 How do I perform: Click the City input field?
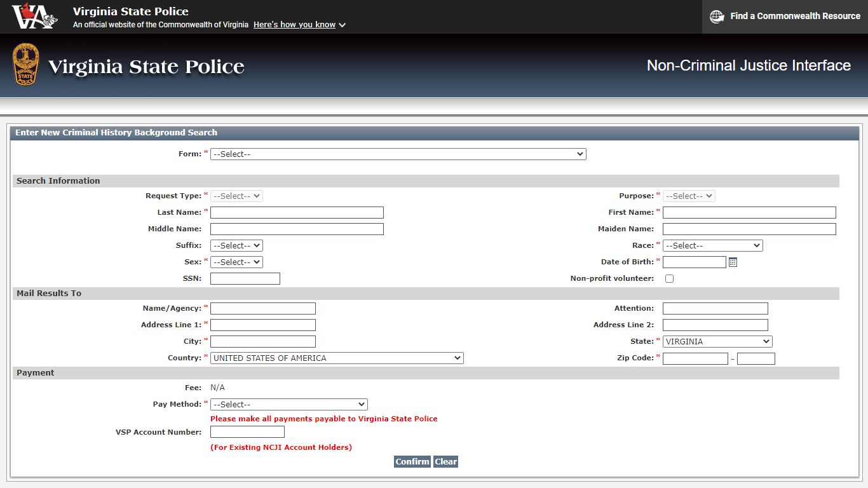click(x=263, y=341)
